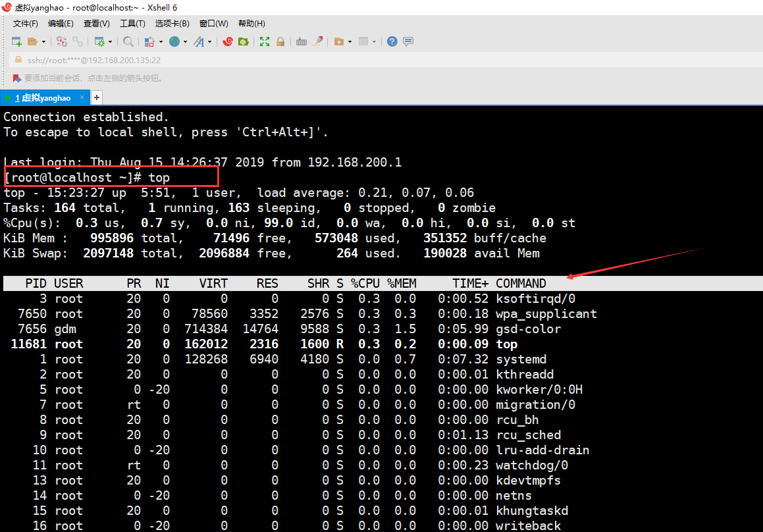The image size is (763, 532).
Task: Click the 'ksoftirqd/0' process name
Action: pyautogui.click(x=536, y=298)
